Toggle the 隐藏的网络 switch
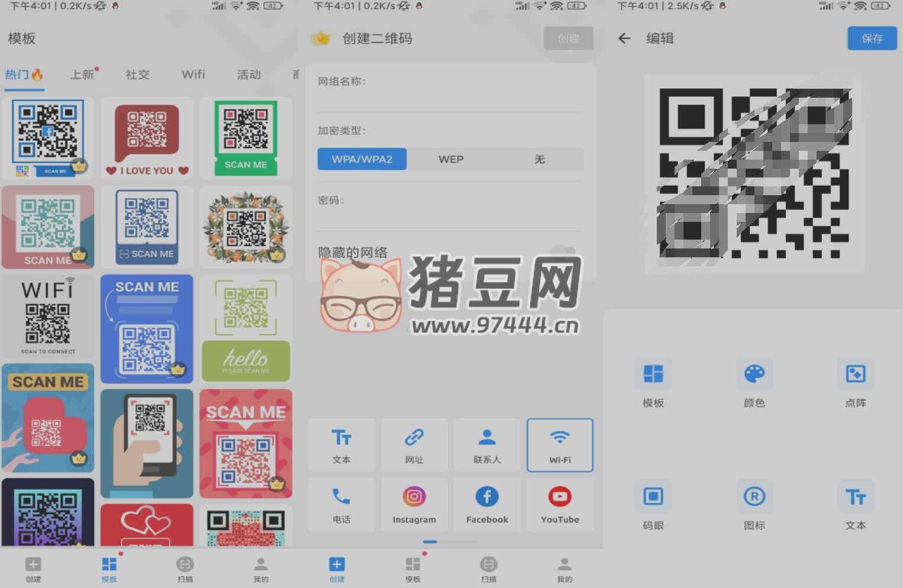903x588 pixels. (562, 252)
